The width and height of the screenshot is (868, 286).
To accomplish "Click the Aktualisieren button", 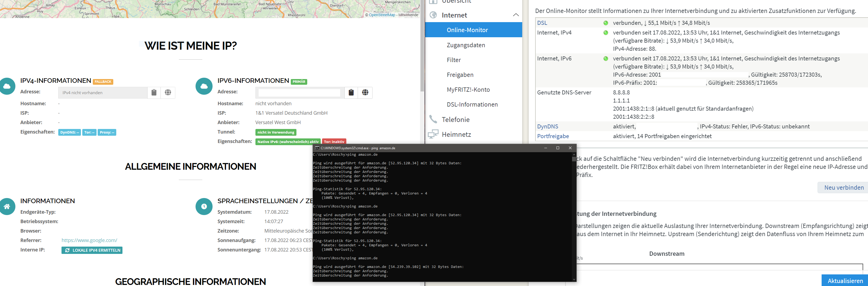I will 845,281.
